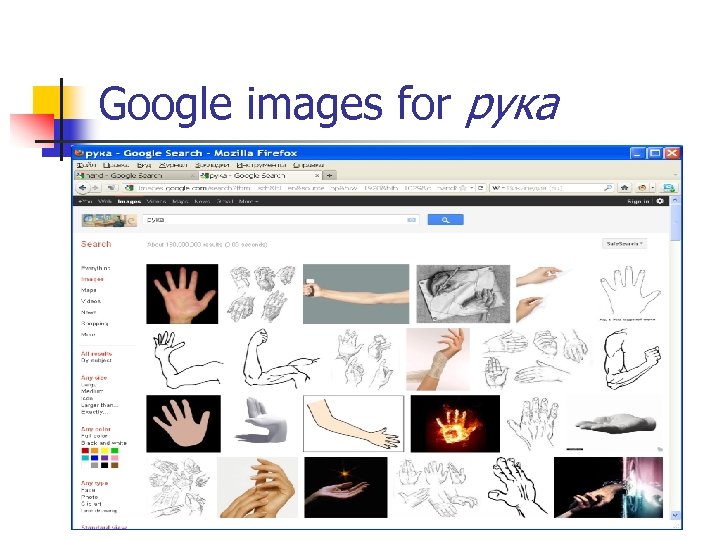720x540 pixels.
Task: Open the Инструменты menu
Action: [261, 165]
